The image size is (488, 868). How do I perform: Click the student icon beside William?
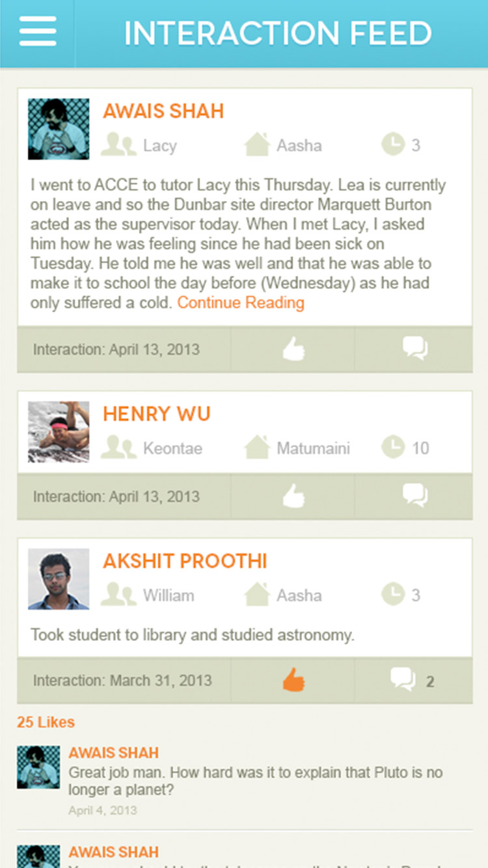tap(118, 595)
